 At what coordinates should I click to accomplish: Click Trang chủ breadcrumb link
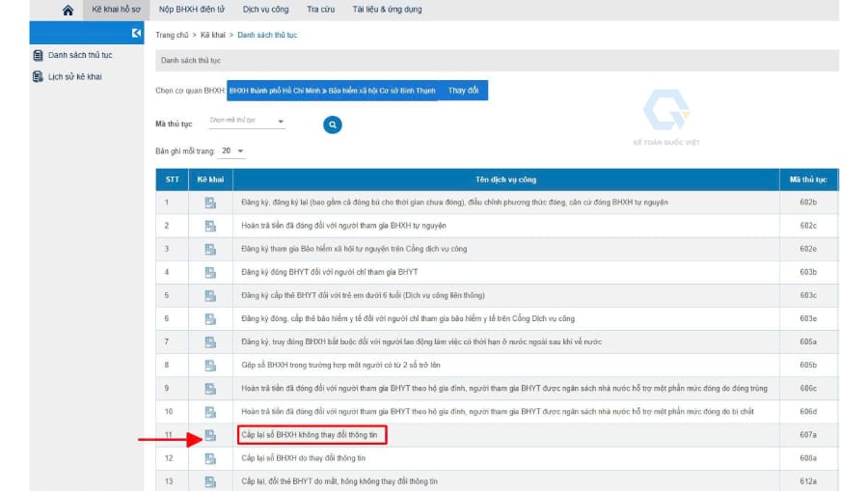coord(172,35)
